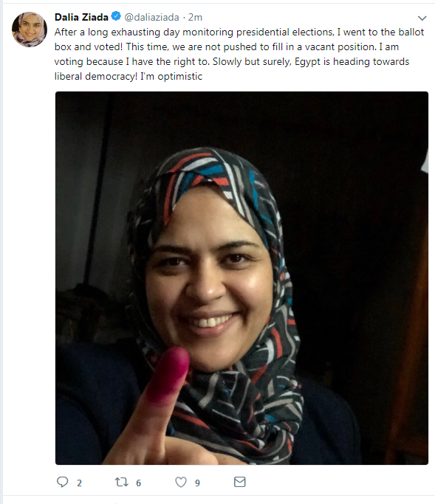Open the 2m timestamp permalink
The image size is (435, 504).
click(x=195, y=17)
